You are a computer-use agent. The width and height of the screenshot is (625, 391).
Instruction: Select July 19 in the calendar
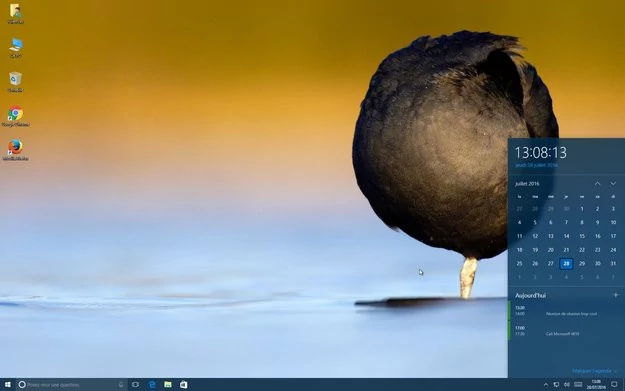tap(535, 250)
